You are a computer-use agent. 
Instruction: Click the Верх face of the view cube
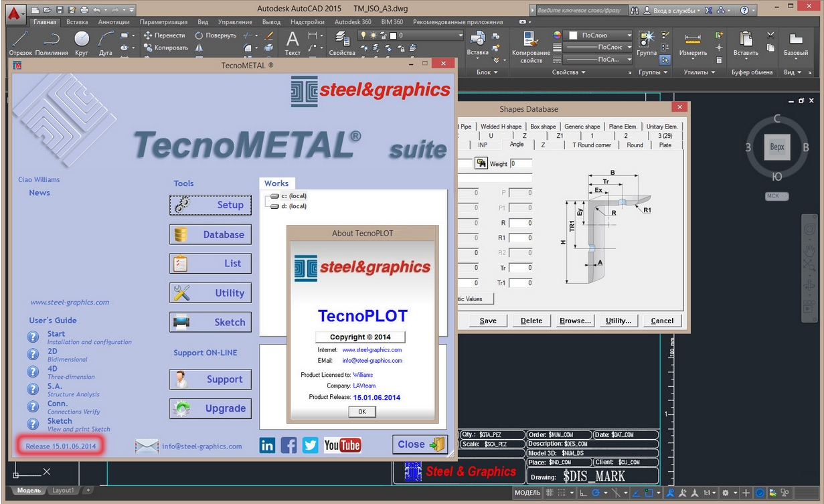coord(776,147)
